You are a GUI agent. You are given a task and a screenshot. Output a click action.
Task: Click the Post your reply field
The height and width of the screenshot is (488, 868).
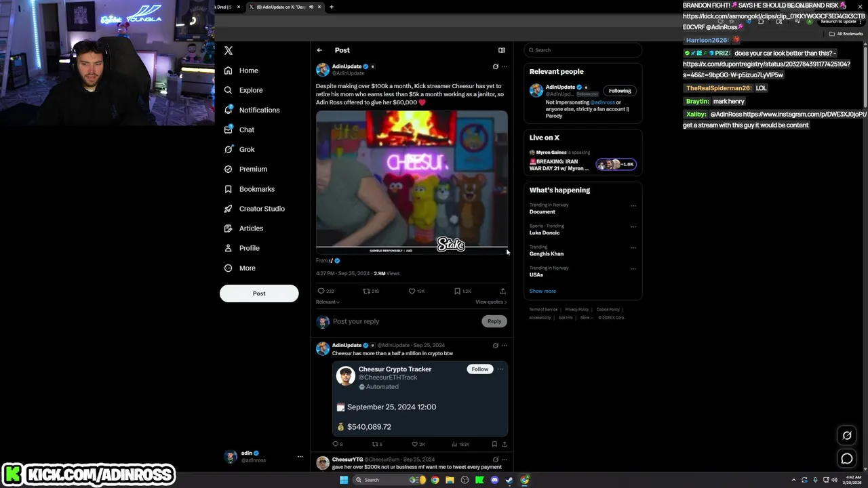tap(406, 321)
